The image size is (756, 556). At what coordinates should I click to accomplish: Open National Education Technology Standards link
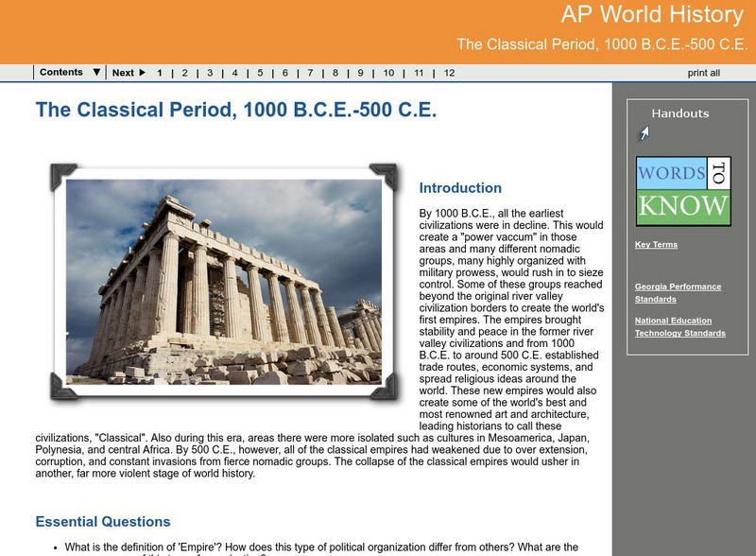679,327
